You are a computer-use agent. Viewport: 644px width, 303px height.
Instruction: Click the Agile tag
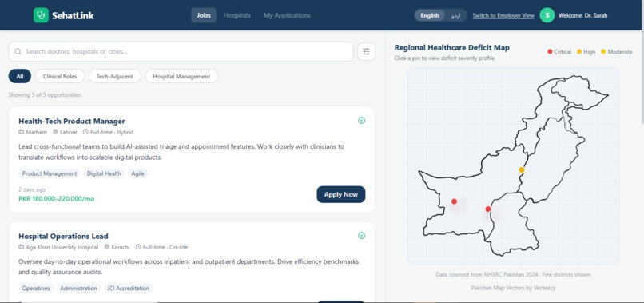138,173
